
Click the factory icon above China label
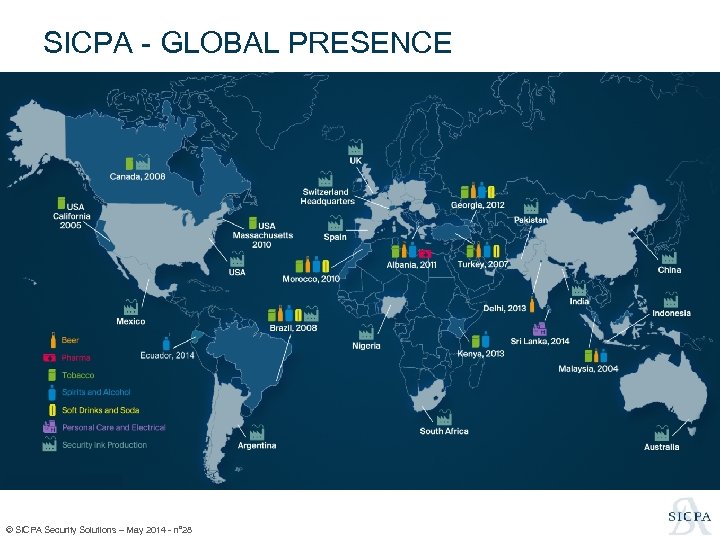[669, 257]
